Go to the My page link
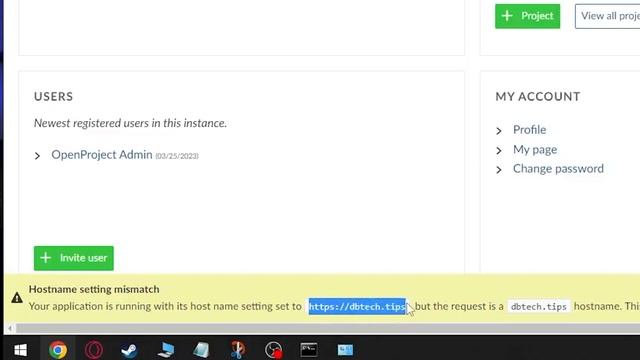 535,149
